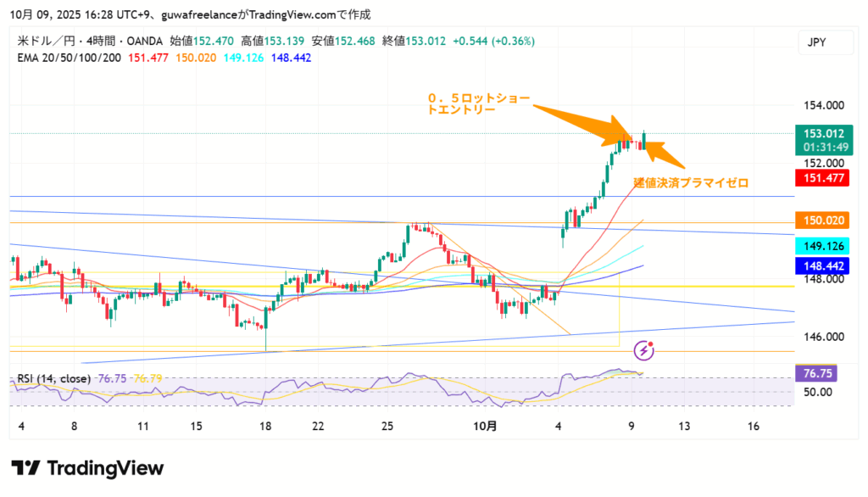Image resolution: width=868 pixels, height=497 pixels.
Task: Open the EMA 20/50/100/200 indicator legend
Action: pyautogui.click(x=70, y=58)
